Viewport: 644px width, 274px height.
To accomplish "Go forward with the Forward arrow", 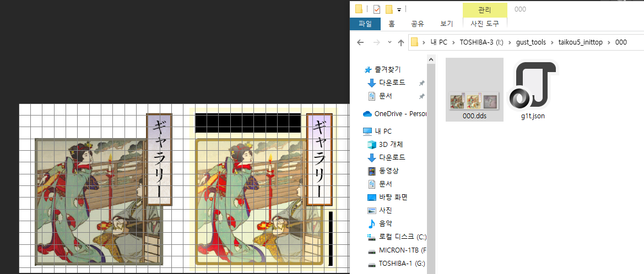I will pos(376,42).
